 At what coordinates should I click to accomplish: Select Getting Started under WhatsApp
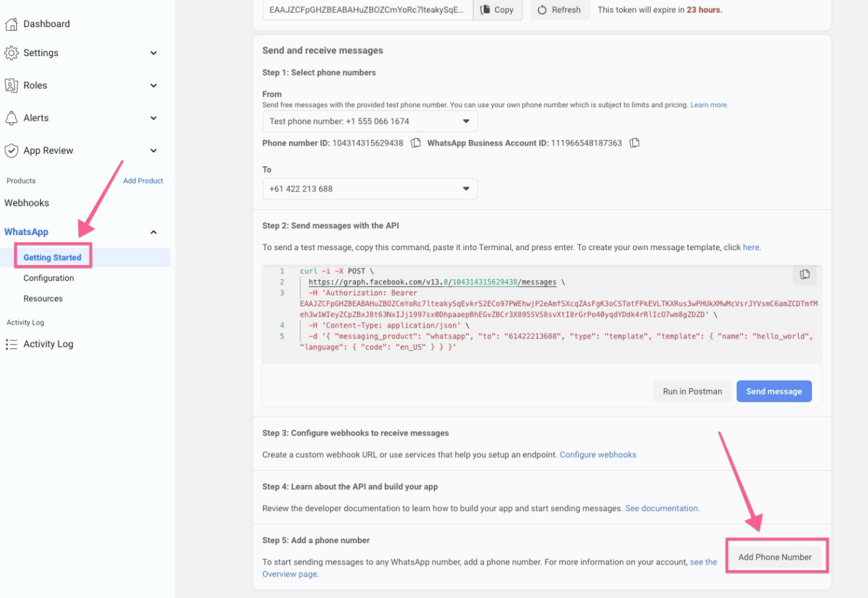[52, 257]
